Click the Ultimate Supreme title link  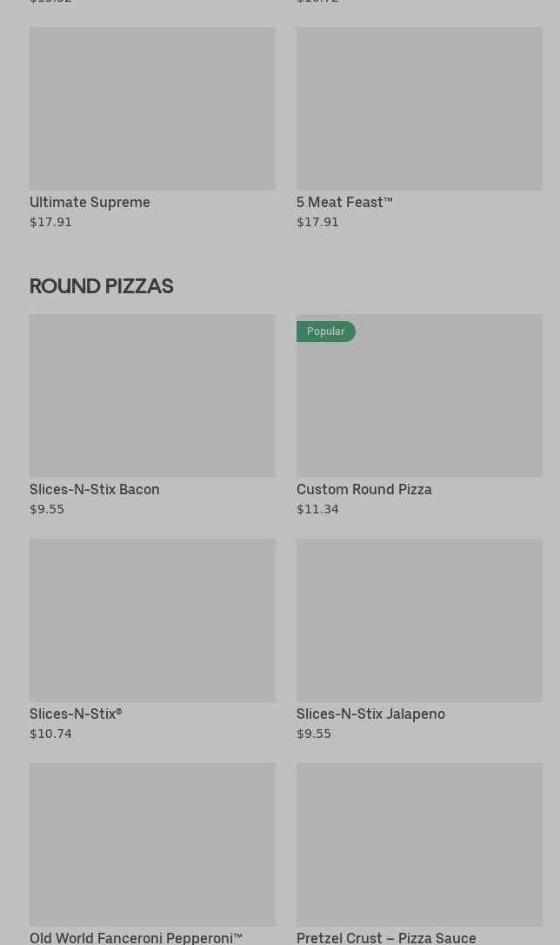tap(90, 202)
